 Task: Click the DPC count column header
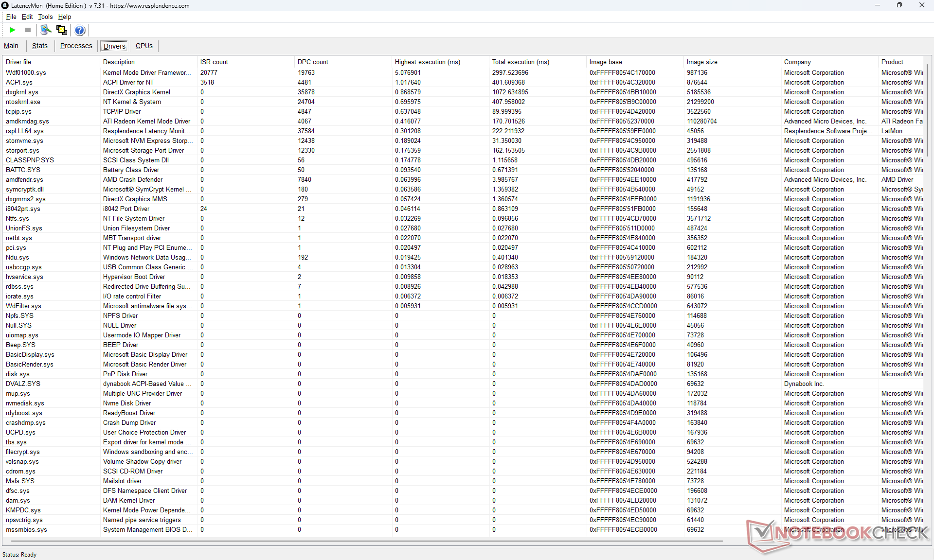[313, 62]
